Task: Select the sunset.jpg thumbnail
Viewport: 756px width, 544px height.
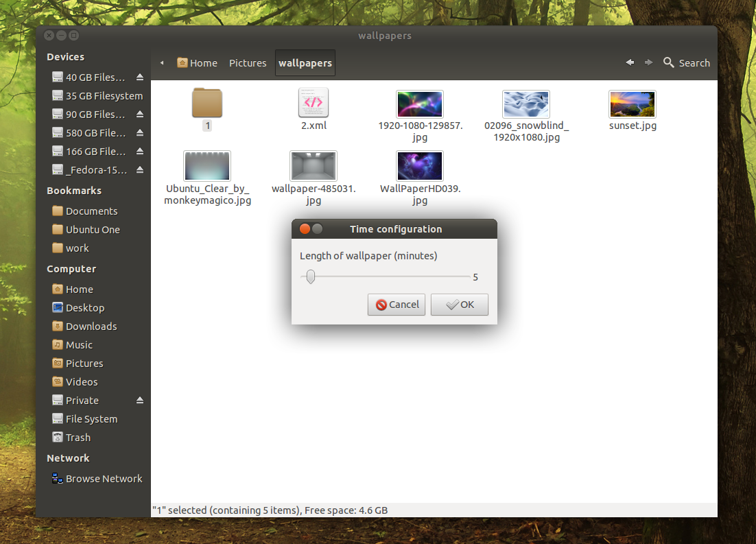Action: pos(632,104)
